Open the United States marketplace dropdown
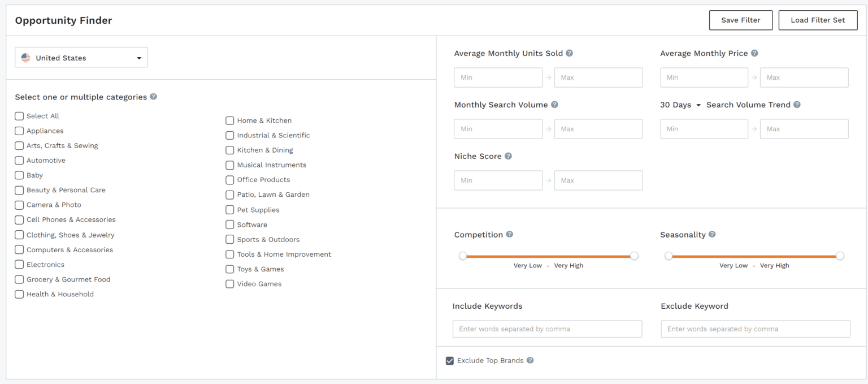This screenshot has width=868, height=384. (x=81, y=58)
